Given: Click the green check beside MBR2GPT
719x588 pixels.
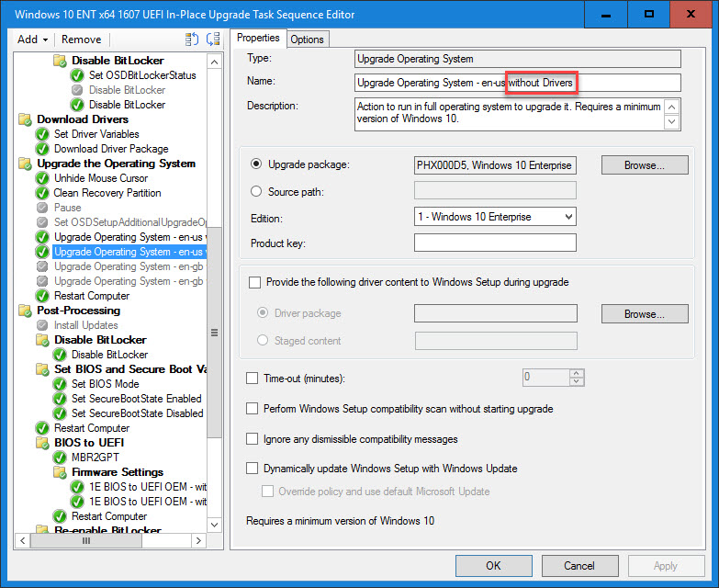Looking at the screenshot, I should pyautogui.click(x=60, y=458).
